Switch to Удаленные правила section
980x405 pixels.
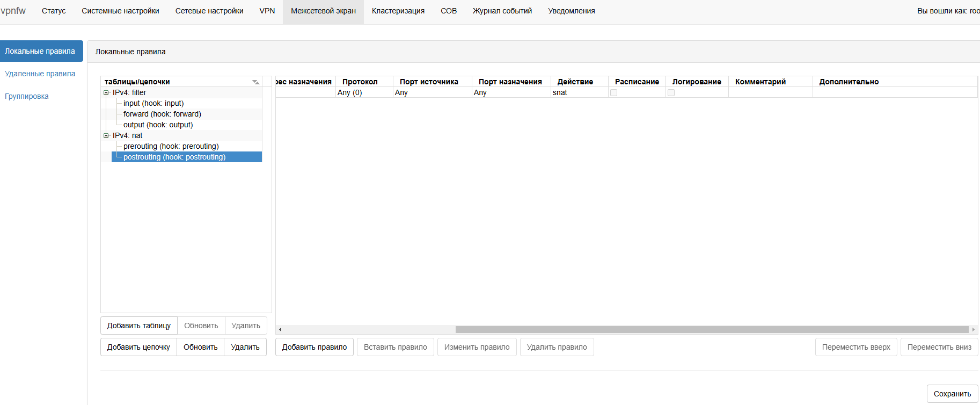pos(40,74)
